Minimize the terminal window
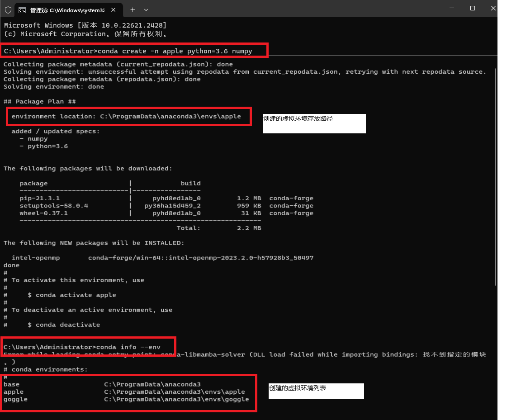521x420 pixels. 451,8
